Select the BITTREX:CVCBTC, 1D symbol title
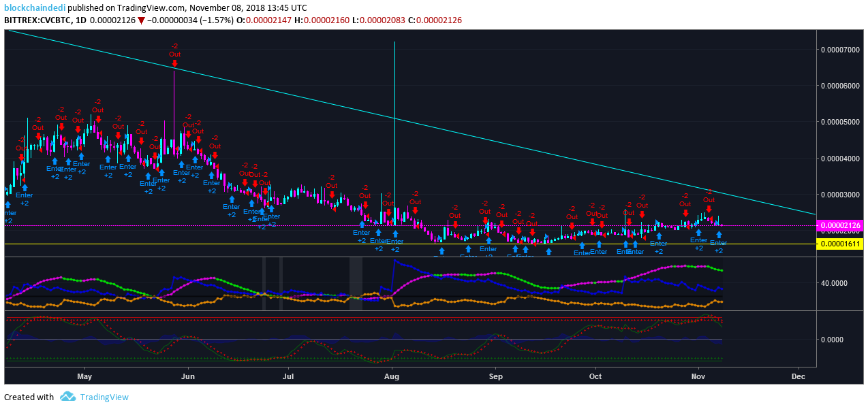Viewport: 868px width, 409px height. (46, 20)
